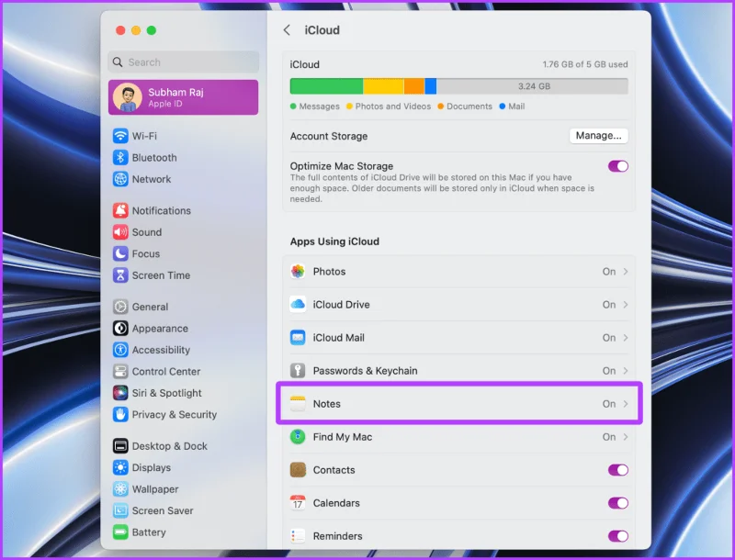
Task: Click the Network globe icon
Action: [120, 179]
